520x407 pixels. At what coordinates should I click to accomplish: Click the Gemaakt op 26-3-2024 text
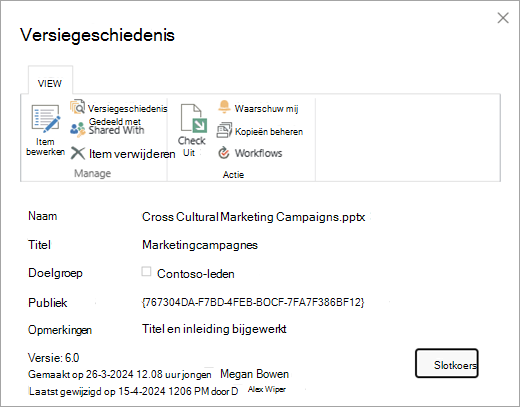tap(120, 374)
